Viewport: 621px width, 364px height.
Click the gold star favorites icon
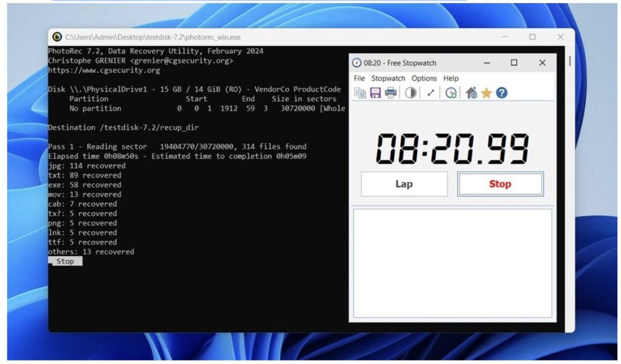[x=486, y=93]
